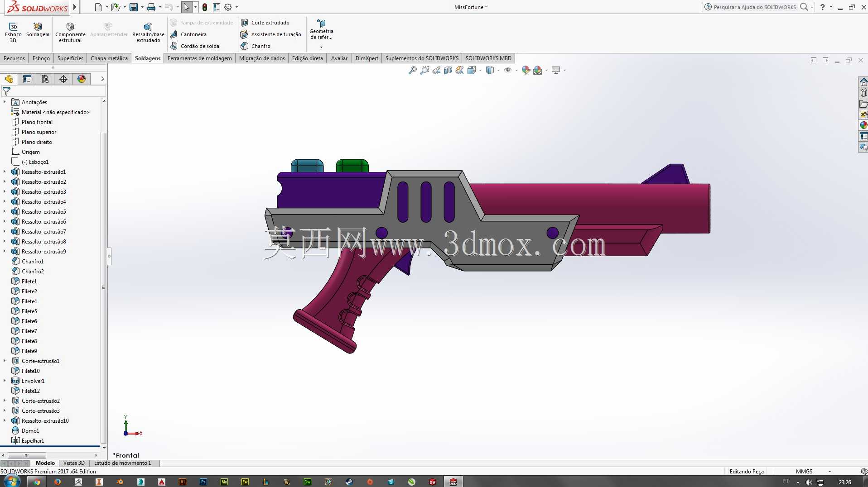Click the tree filter funnel icon
Image resolution: width=868 pixels, height=487 pixels.
[6, 91]
